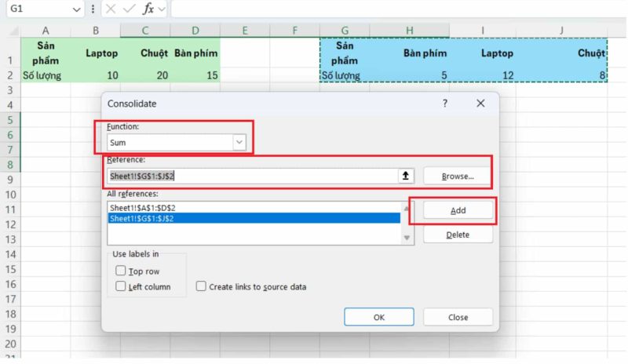Click inside the formula bar field
Image resolution: width=628 pixels, height=364 pixels.
tap(399, 9)
